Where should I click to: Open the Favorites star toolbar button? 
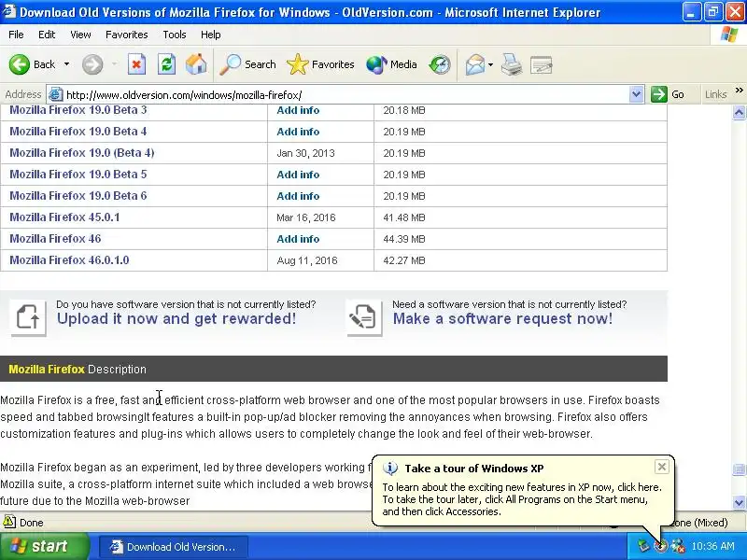click(x=320, y=64)
